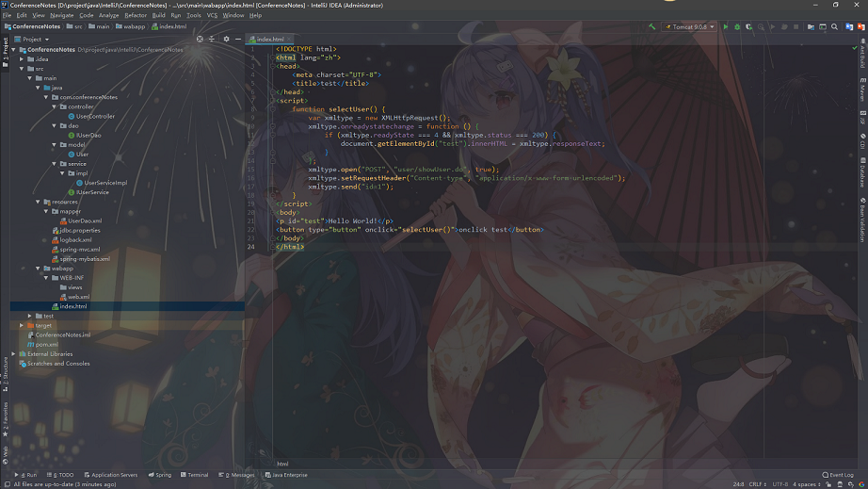Click line 24:8 position indicator

(x=738, y=484)
